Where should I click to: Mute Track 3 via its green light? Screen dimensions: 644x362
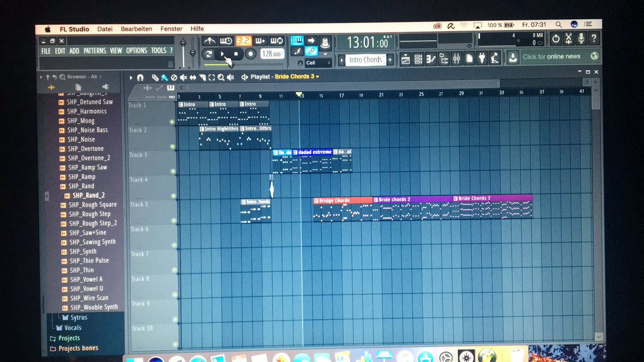pyautogui.click(x=173, y=171)
